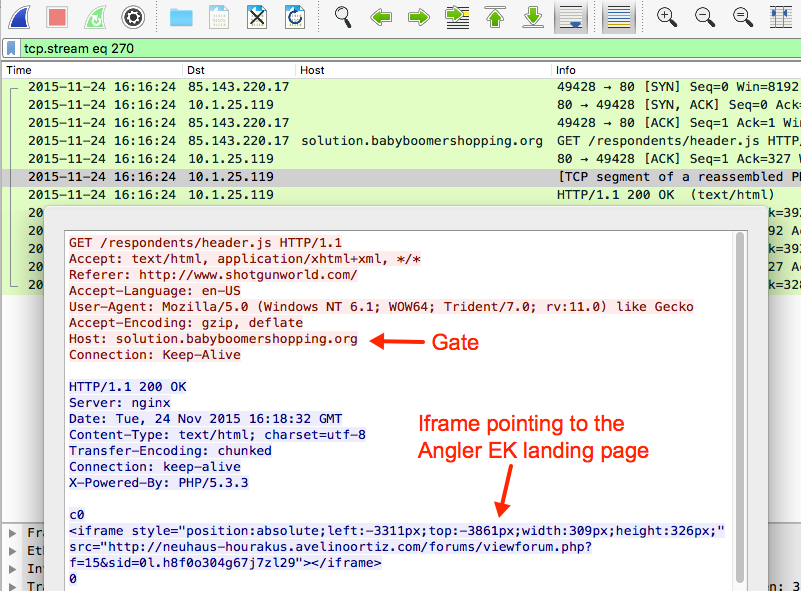Sort packets by the Time column
801x591 pixels.
(92, 70)
